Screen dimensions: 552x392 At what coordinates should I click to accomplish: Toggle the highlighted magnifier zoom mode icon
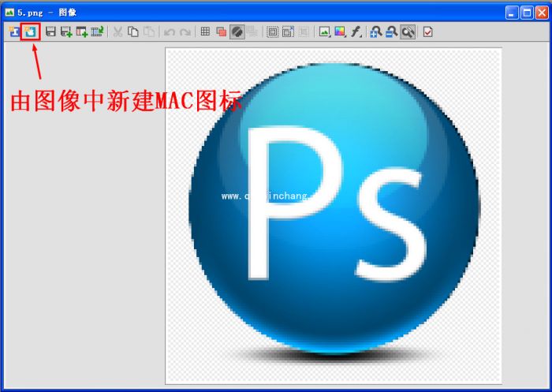408,32
